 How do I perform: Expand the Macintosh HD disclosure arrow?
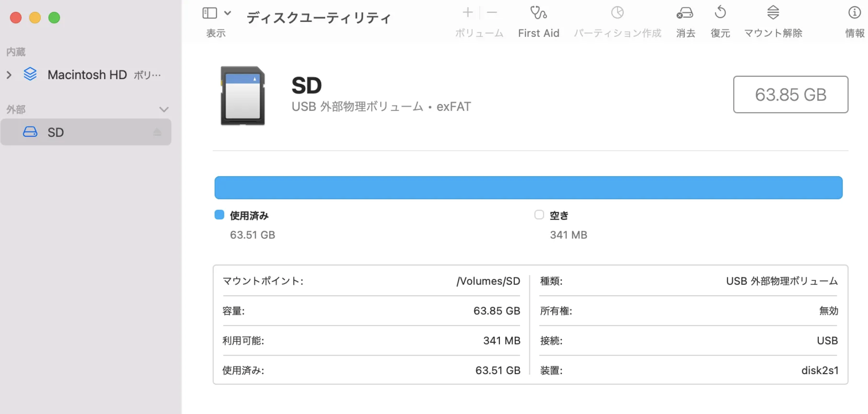point(9,75)
